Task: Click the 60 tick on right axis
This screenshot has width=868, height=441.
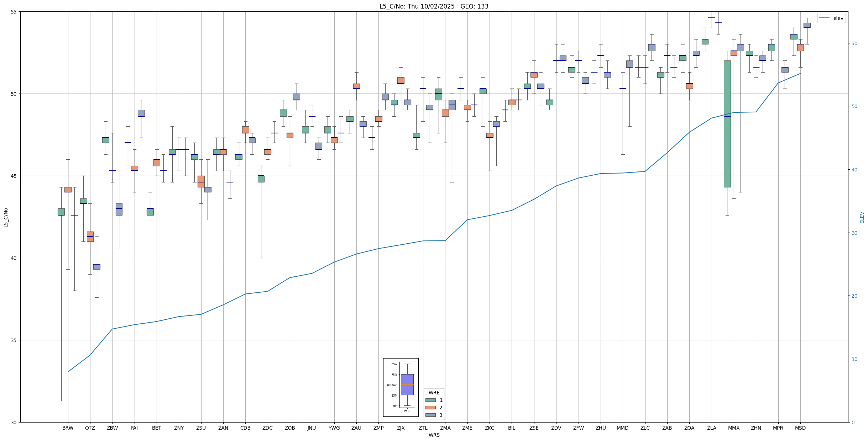Action: 854,43
